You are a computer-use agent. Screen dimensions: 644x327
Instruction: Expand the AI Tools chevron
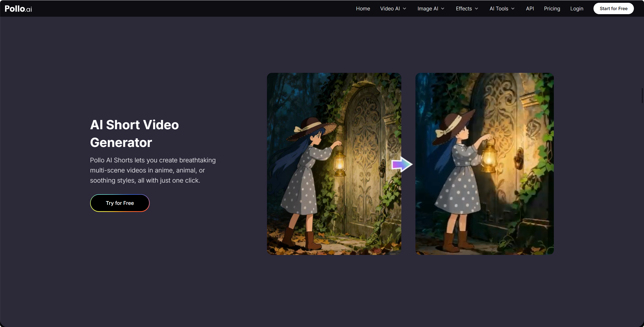(513, 9)
